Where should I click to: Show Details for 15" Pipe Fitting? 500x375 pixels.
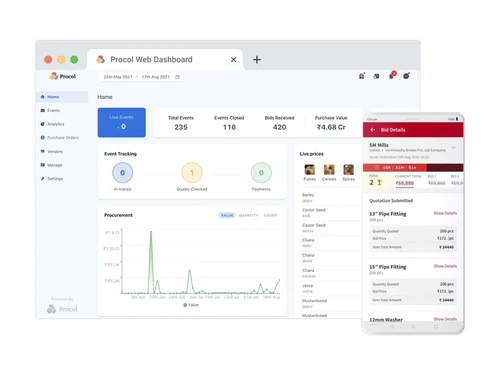(x=445, y=266)
